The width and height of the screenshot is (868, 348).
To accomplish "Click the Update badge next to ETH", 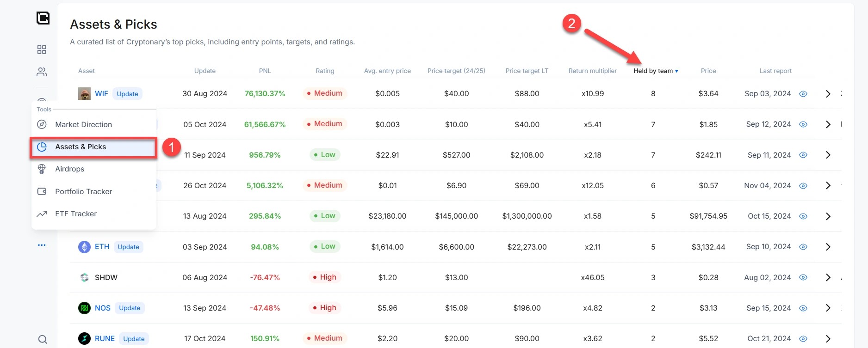I will click(x=128, y=247).
